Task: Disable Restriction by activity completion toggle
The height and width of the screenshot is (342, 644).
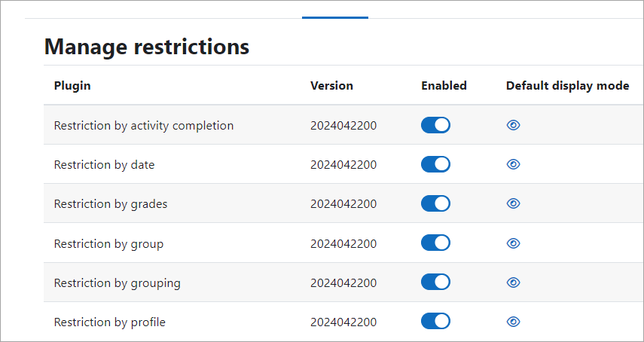Action: (x=435, y=125)
